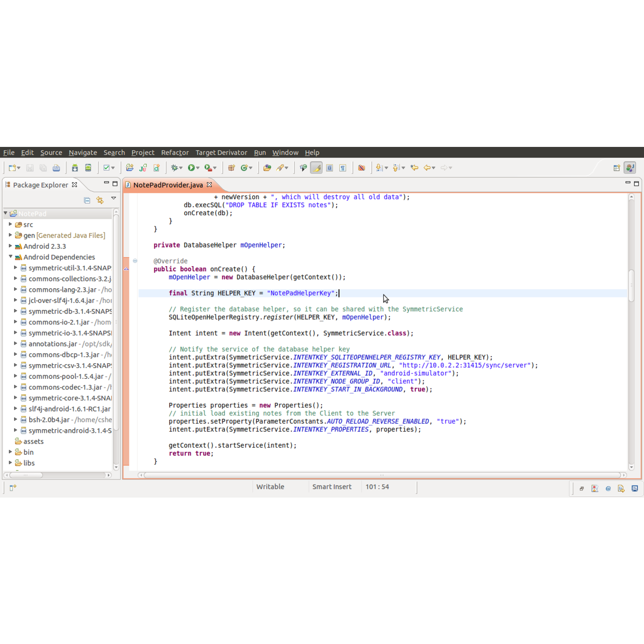Click the editor vertical scrollbar thumb
Screen dimensions: 644x644
631,285
